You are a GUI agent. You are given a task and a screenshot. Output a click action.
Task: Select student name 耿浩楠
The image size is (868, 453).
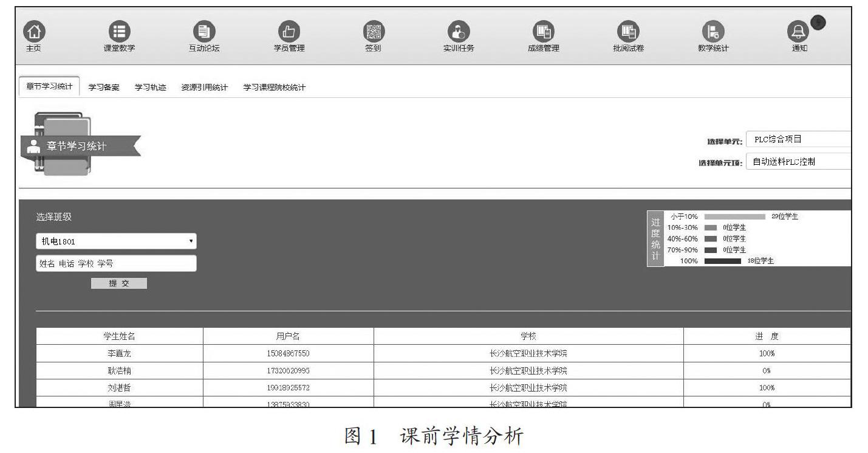click(x=119, y=370)
